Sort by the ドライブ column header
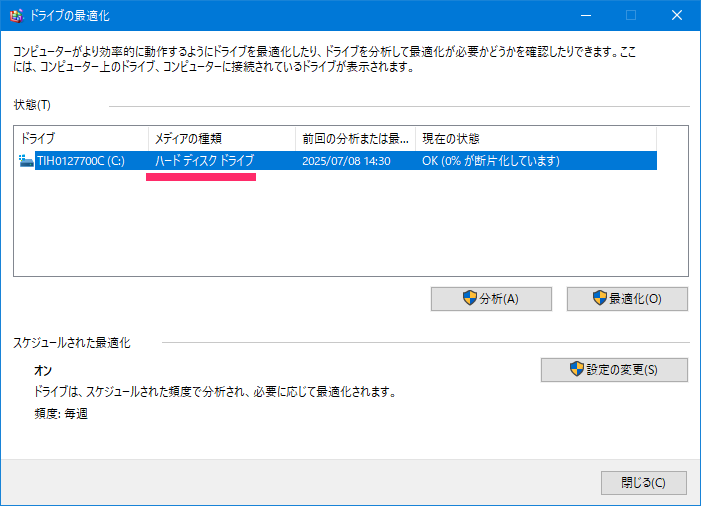The image size is (701, 506). point(81,139)
